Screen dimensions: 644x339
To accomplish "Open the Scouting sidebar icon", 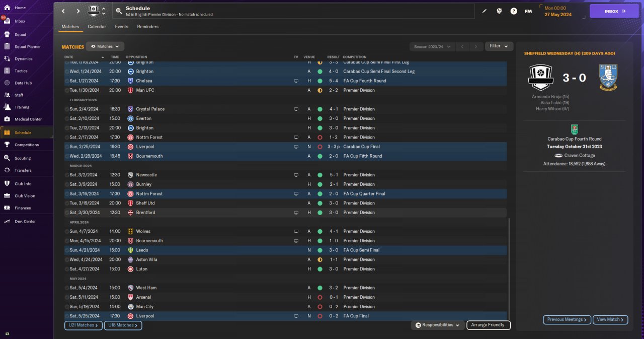I will tap(7, 158).
